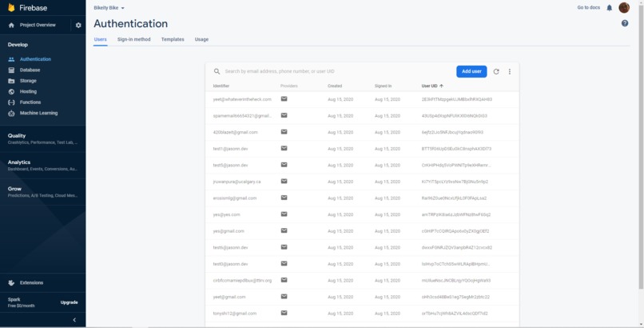Open Functions in the sidebar
This screenshot has width=644, height=328.
30,102
